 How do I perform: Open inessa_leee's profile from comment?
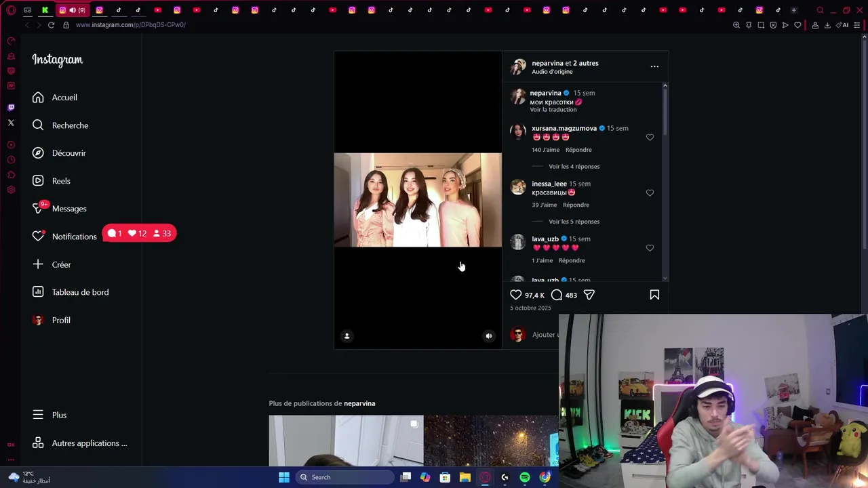(549, 184)
